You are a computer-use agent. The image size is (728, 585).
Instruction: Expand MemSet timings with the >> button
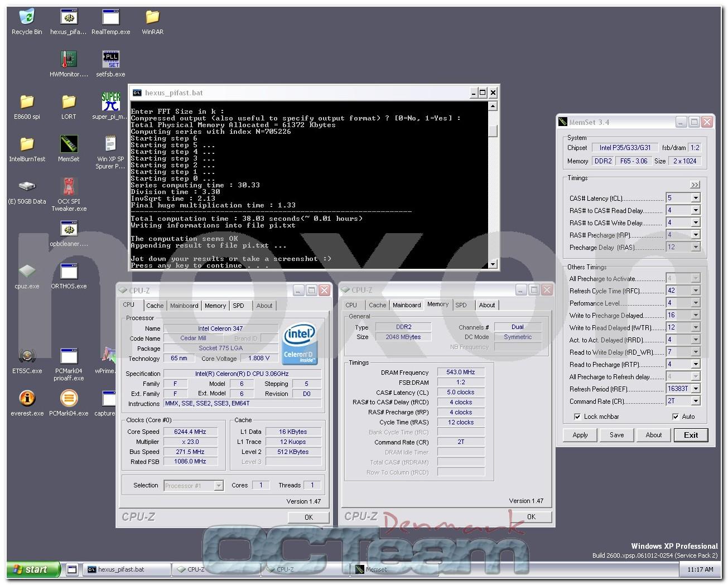click(695, 185)
